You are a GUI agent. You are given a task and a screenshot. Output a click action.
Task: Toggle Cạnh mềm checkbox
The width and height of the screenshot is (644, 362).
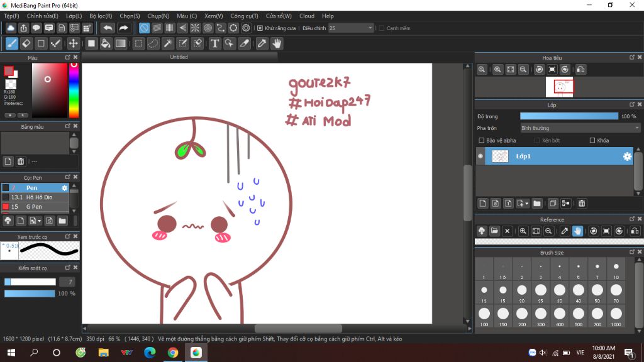pos(382,28)
